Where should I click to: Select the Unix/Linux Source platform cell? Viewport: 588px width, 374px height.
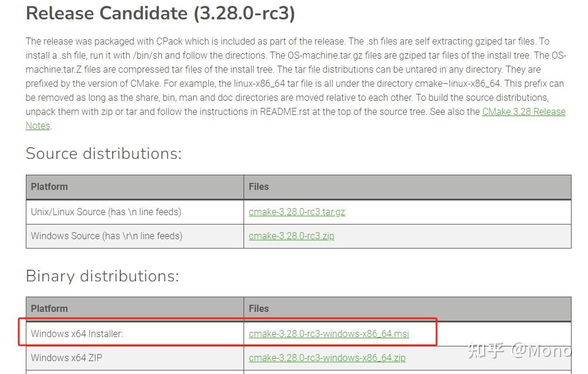[x=106, y=212]
